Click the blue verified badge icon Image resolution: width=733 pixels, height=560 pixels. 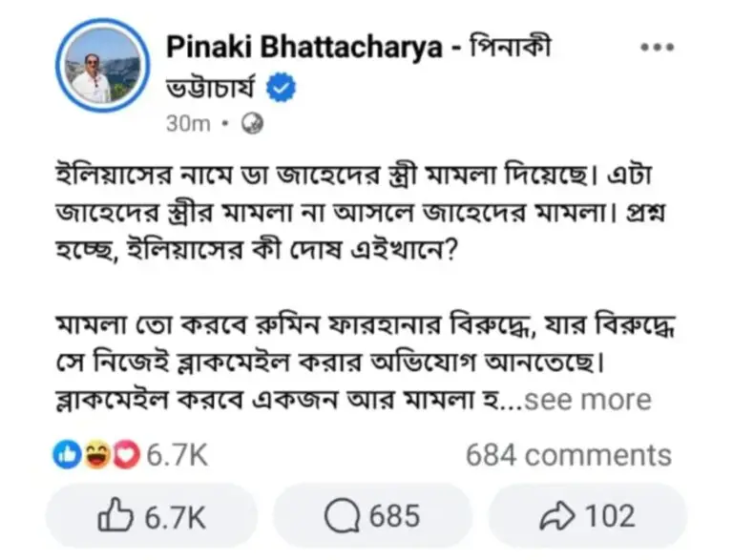(x=283, y=88)
